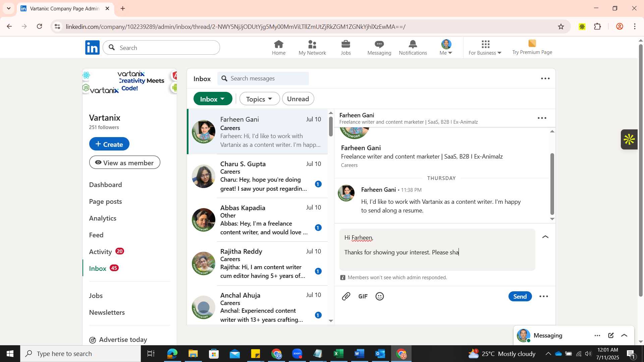Viewport: 644px width, 362px height.
Task: Open Abbas Kapadia conversation
Action: point(257,220)
